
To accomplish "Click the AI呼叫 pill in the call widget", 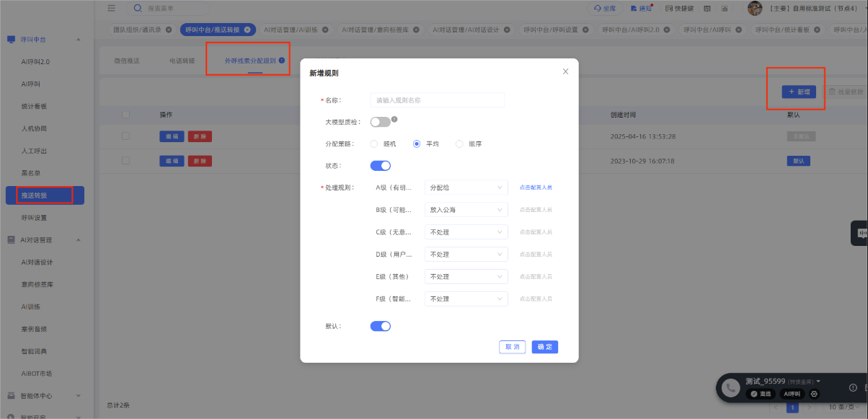I will point(793,394).
